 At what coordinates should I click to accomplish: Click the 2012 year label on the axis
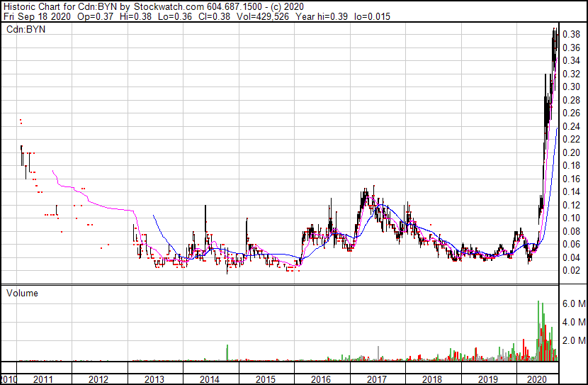click(x=98, y=379)
